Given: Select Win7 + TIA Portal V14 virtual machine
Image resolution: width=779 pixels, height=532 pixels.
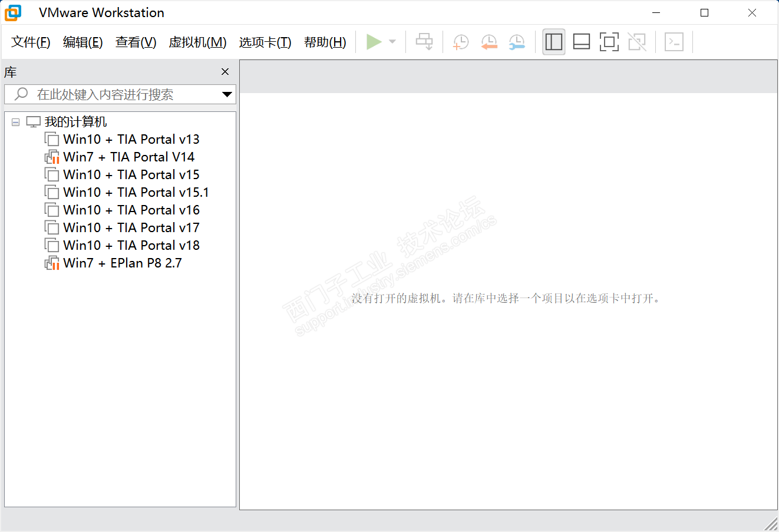Looking at the screenshot, I should [x=129, y=157].
